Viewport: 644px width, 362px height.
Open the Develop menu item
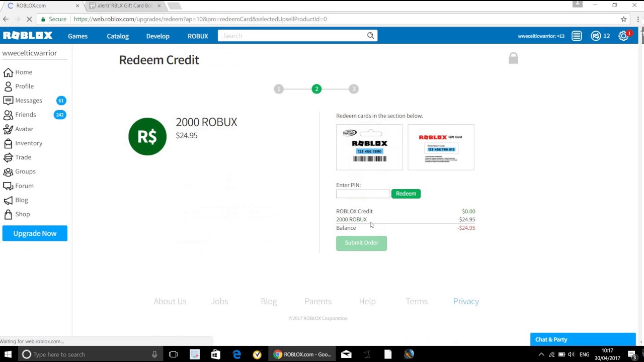click(x=158, y=36)
